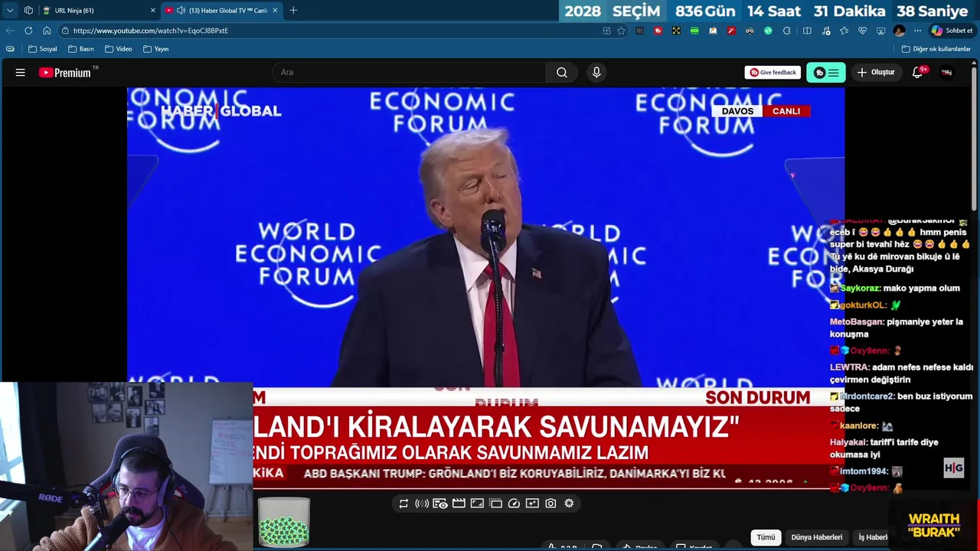The image size is (980, 551).
Task: Click chat user MetoBasgan name
Action: point(857,322)
